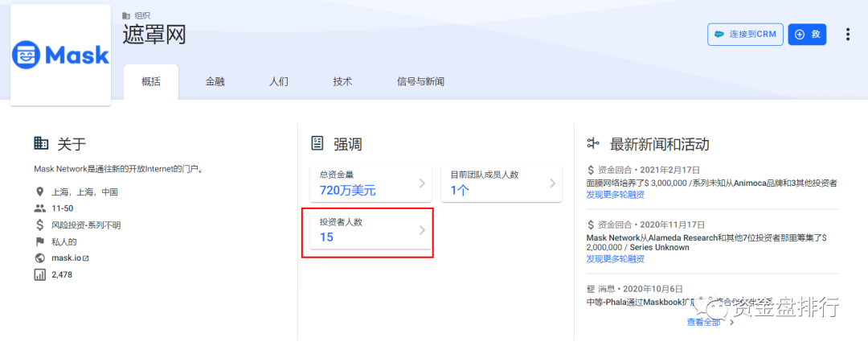868x346 pixels.
Task: Click the flag icon beside 私人的
Action: 39,241
